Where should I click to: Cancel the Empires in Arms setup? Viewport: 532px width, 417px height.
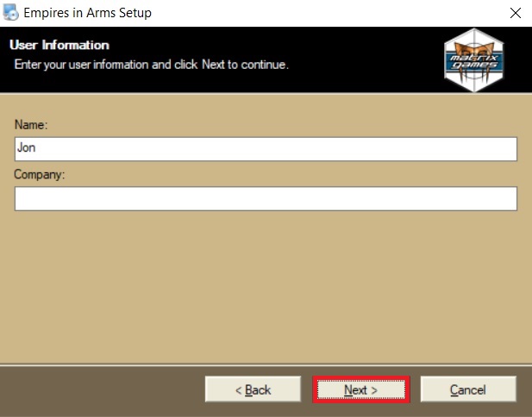[x=468, y=389]
